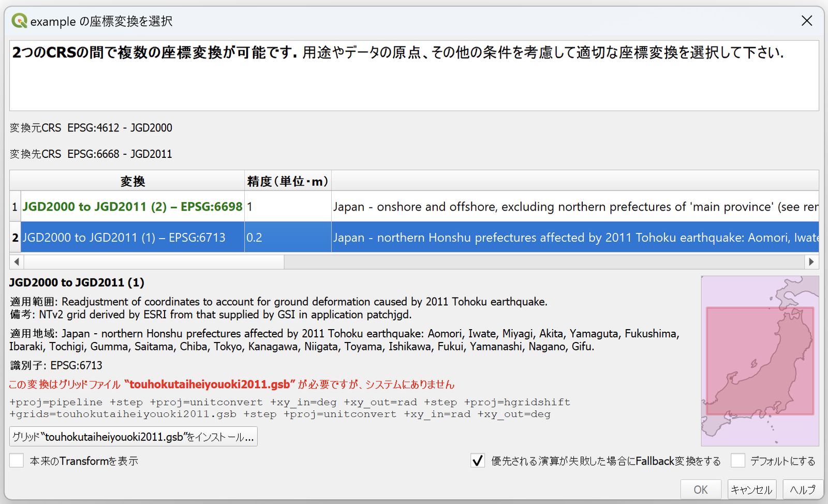828x504 pixels.
Task: Check the デフォルトにする checkbox
Action: (738, 461)
